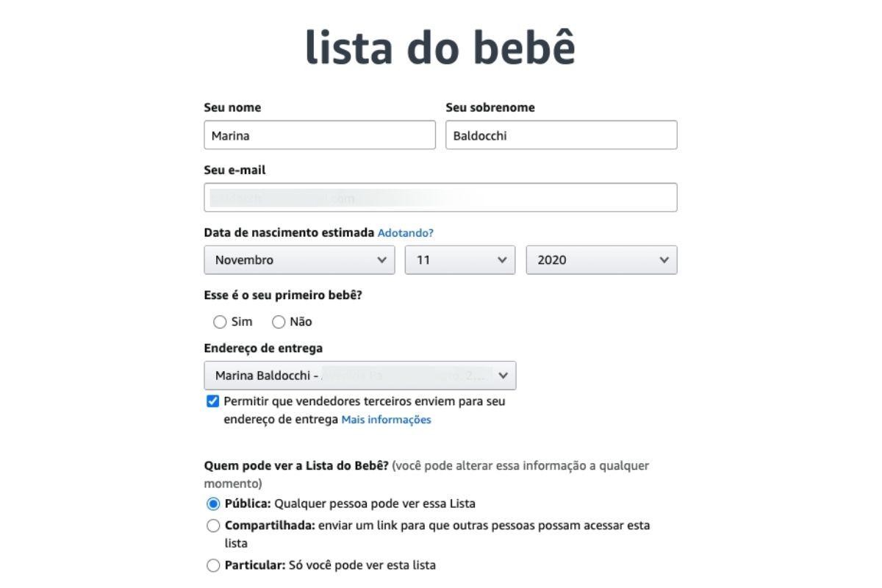Viewport: 882px width, 588px height.
Task: Open the Adotando? link
Action: (x=406, y=233)
